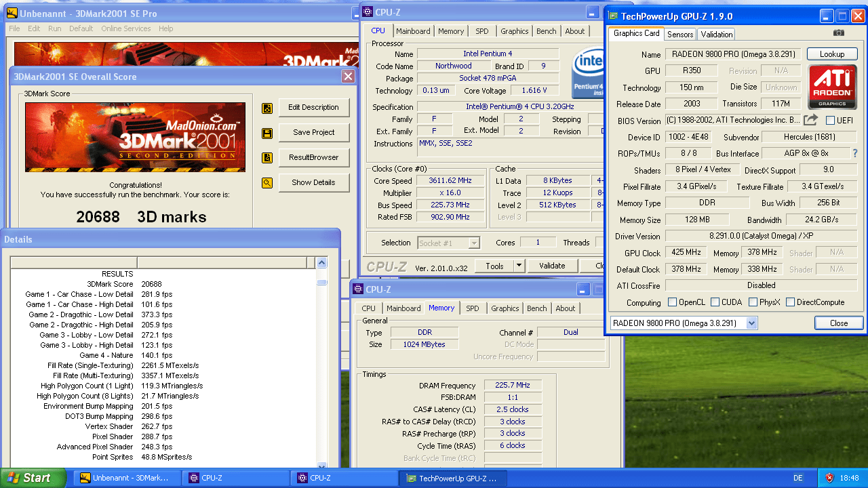Toggle the OpenCL checkbox
Image resolution: width=868 pixels, height=488 pixels.
[x=672, y=302]
